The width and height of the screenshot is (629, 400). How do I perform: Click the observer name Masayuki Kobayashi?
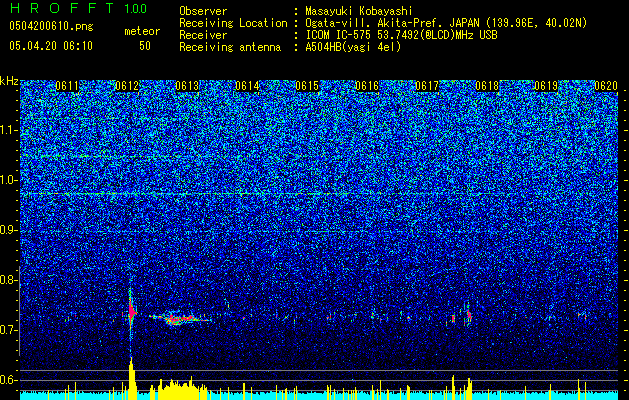click(x=359, y=11)
